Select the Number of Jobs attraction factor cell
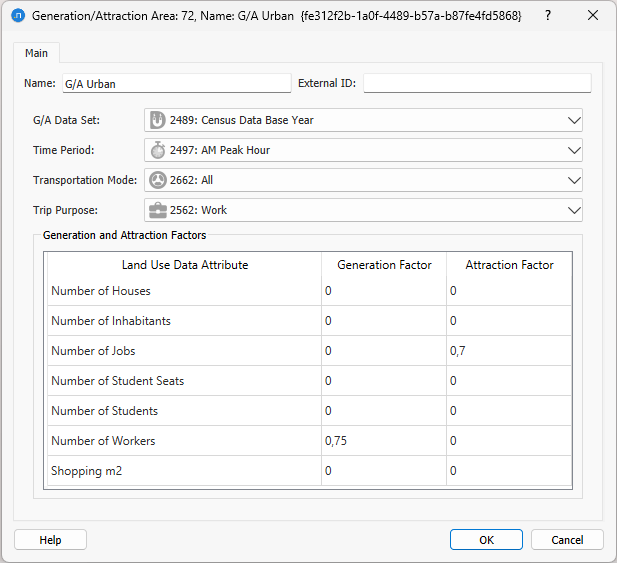This screenshot has width=617, height=563. coord(508,351)
